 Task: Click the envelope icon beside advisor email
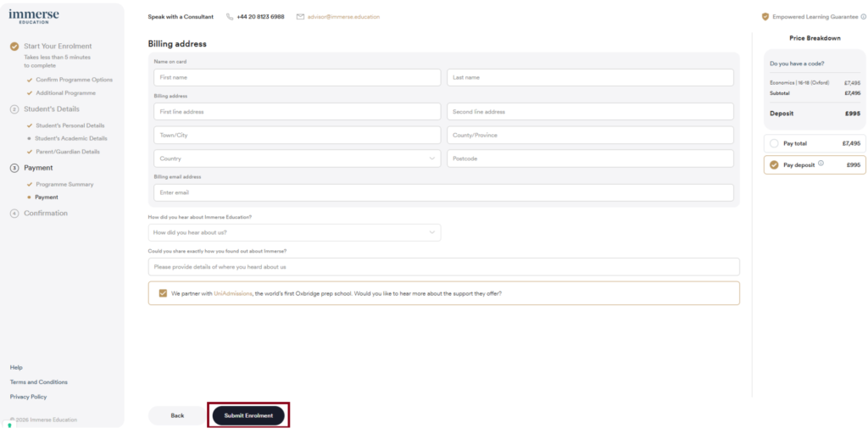pyautogui.click(x=301, y=17)
